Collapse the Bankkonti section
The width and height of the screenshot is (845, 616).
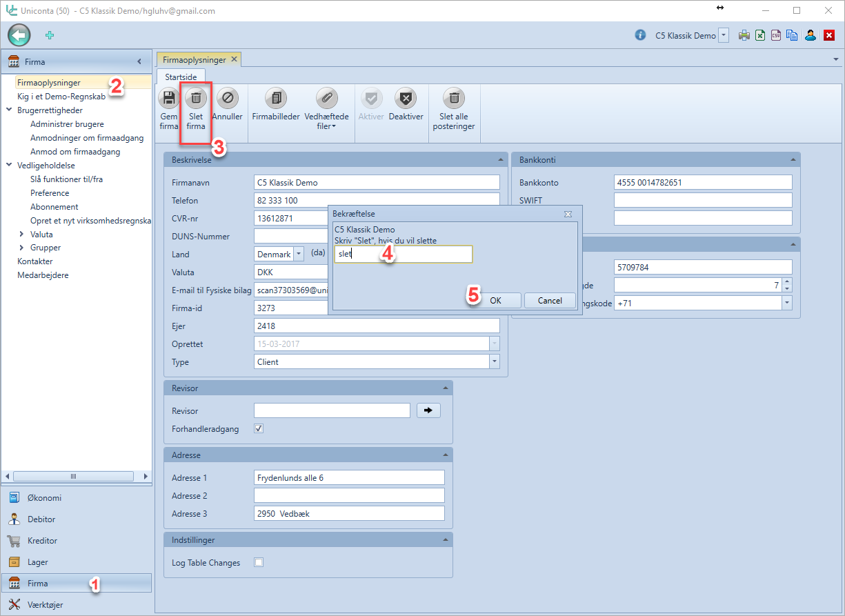coord(793,159)
